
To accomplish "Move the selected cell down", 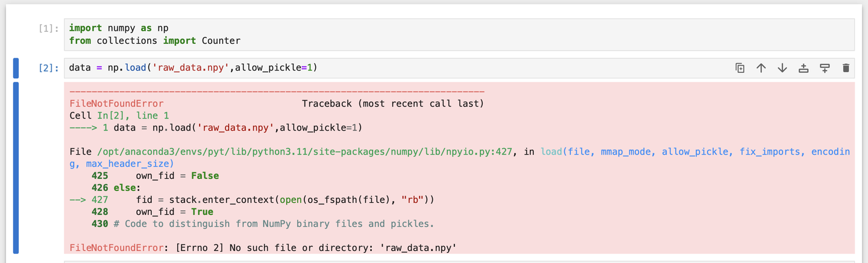I will coord(782,68).
